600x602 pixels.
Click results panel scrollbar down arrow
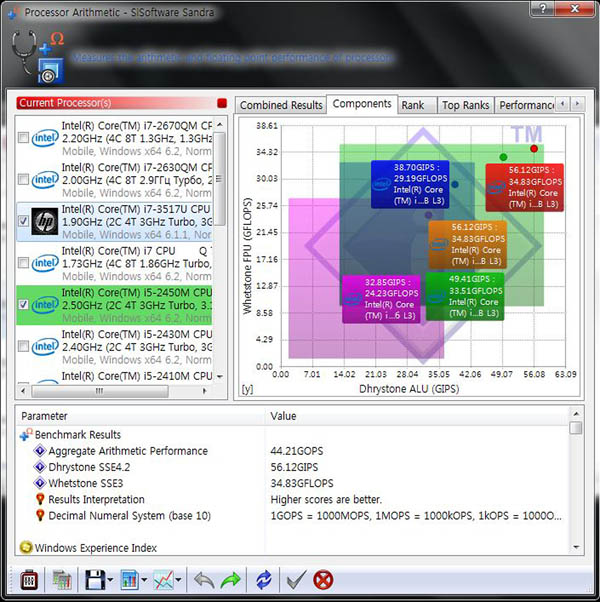[576, 547]
